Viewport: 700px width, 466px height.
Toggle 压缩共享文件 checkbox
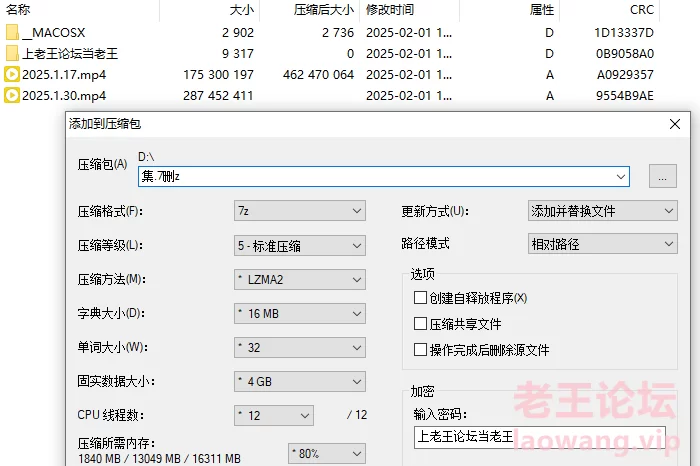coord(420,324)
